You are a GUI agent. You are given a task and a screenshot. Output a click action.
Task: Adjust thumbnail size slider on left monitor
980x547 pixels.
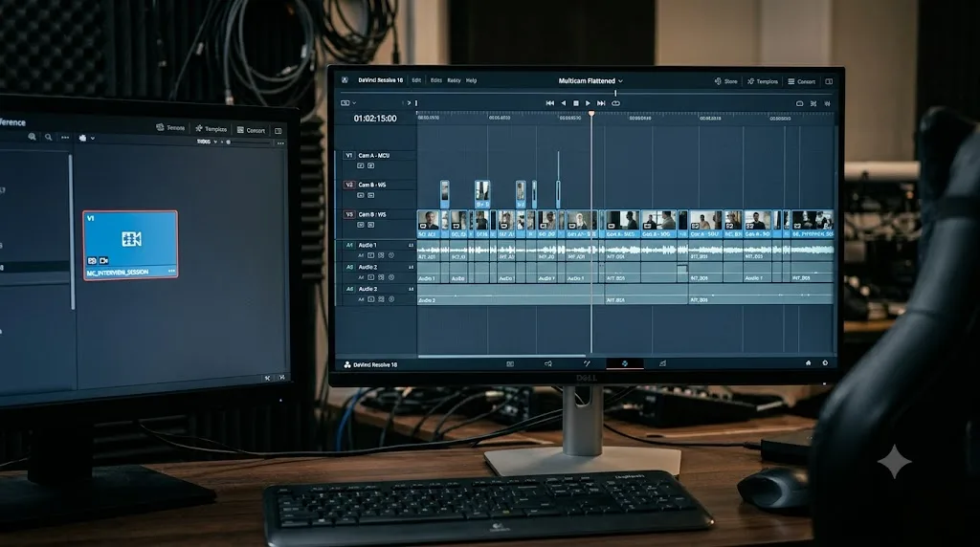(228, 142)
